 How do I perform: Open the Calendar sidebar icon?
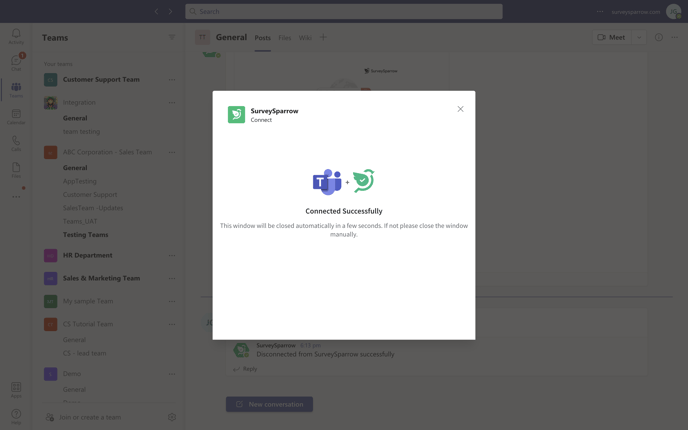tap(16, 116)
